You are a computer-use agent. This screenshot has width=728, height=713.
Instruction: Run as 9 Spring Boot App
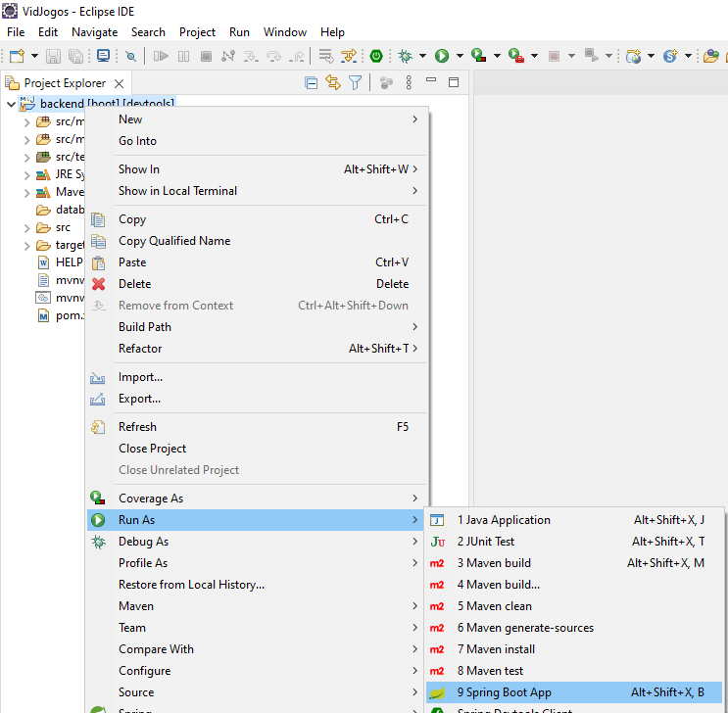click(x=574, y=692)
